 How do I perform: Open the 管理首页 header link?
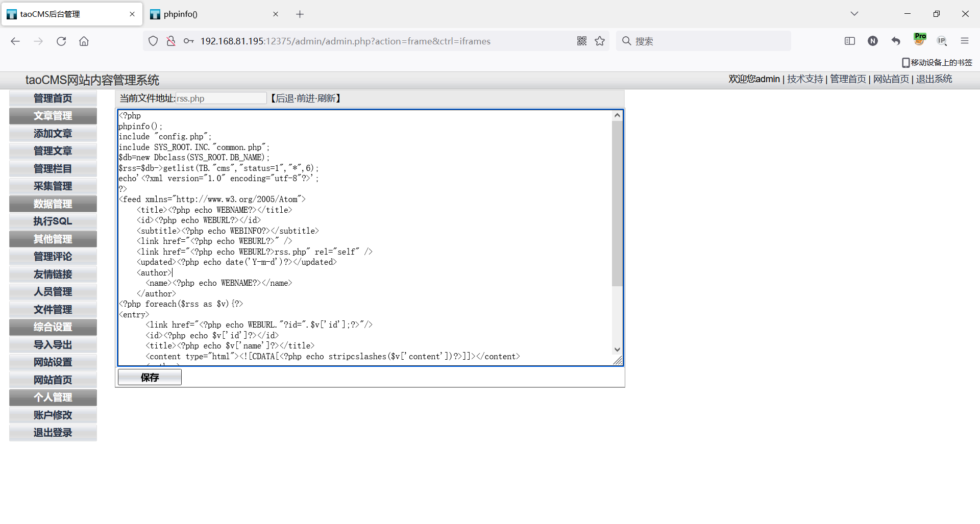pos(848,79)
